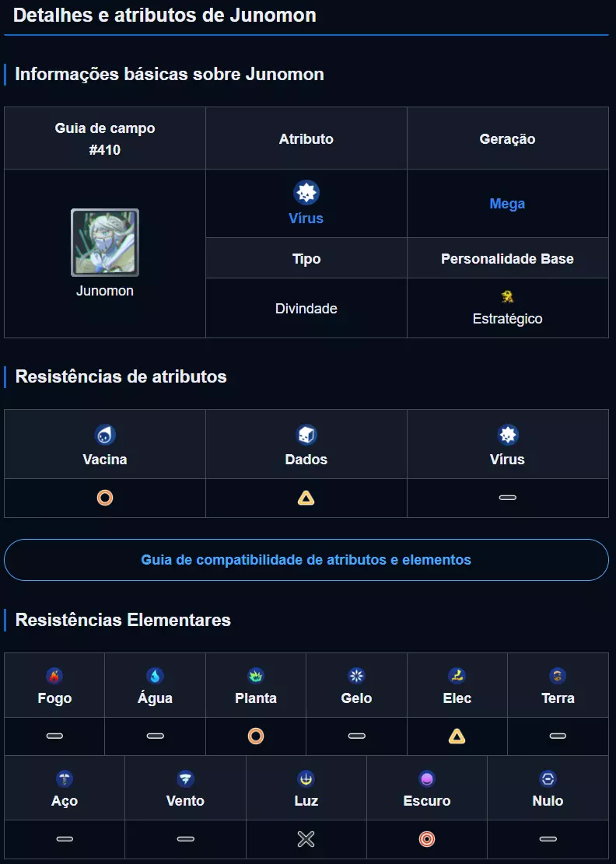This screenshot has width=616, height=864.
Task: Click the Água element icon
Action: (x=155, y=676)
